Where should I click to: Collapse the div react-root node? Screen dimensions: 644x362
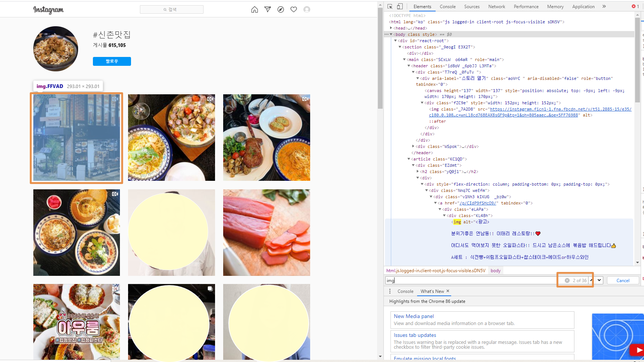tap(395, 41)
